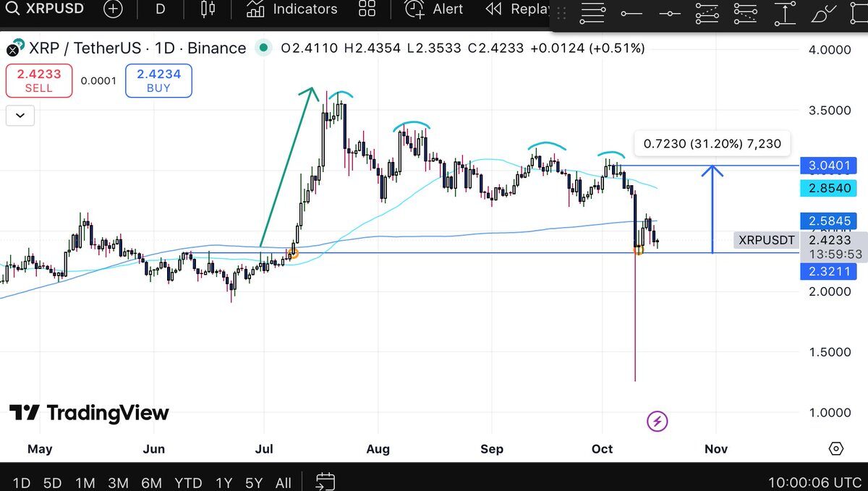Select the 1M range tab
Image resolution: width=868 pixels, height=491 pixels.
click(x=85, y=483)
